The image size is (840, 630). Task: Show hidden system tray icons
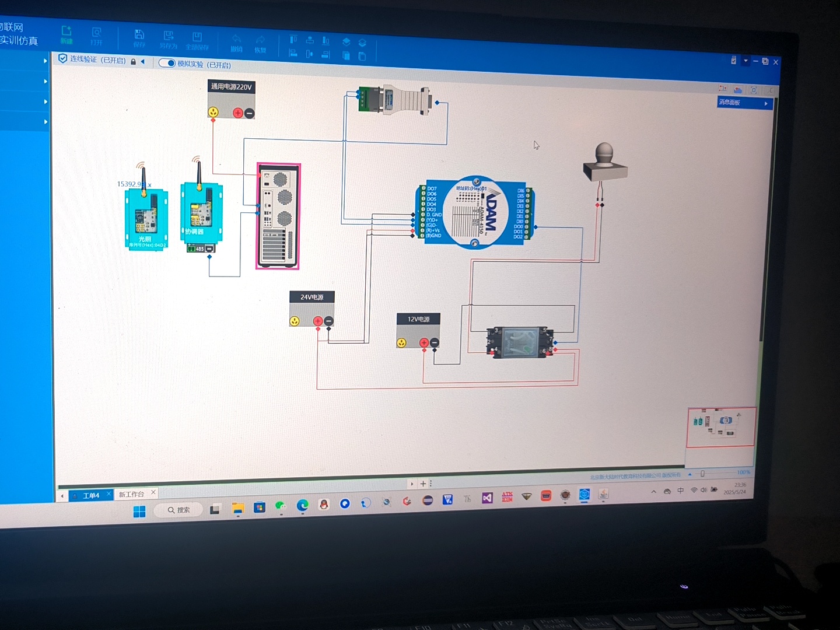(654, 492)
